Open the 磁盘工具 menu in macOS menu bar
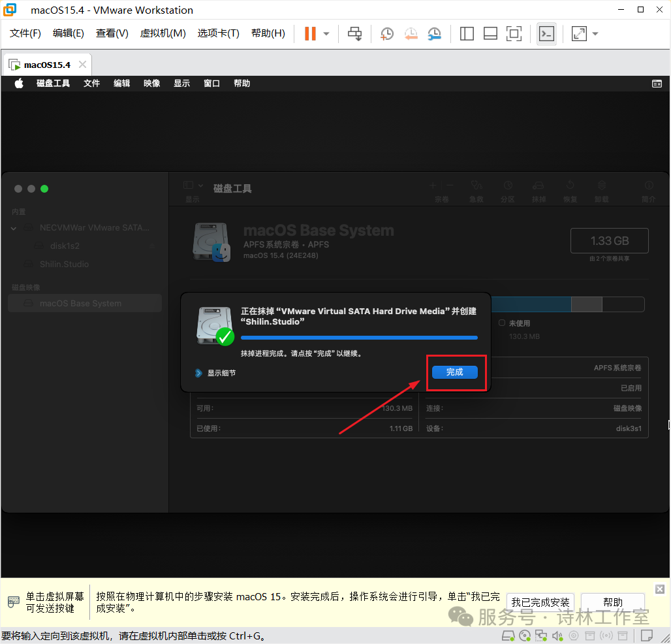This screenshot has height=644, width=671. pos(53,83)
